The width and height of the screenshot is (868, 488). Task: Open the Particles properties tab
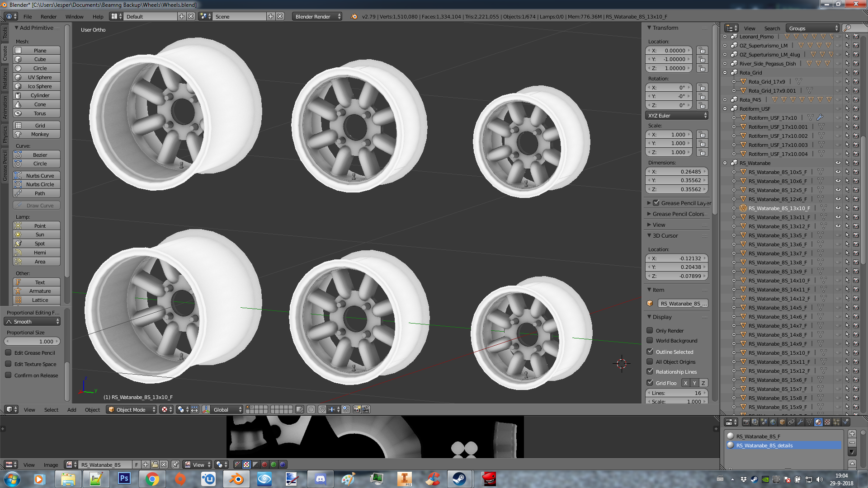tap(836, 422)
